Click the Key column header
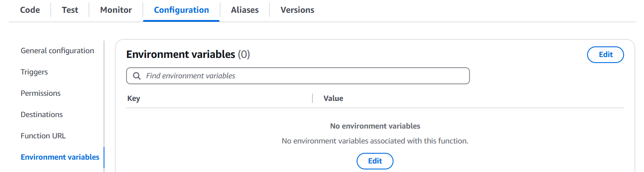Screen dimensions: 644x172 tap(134, 98)
